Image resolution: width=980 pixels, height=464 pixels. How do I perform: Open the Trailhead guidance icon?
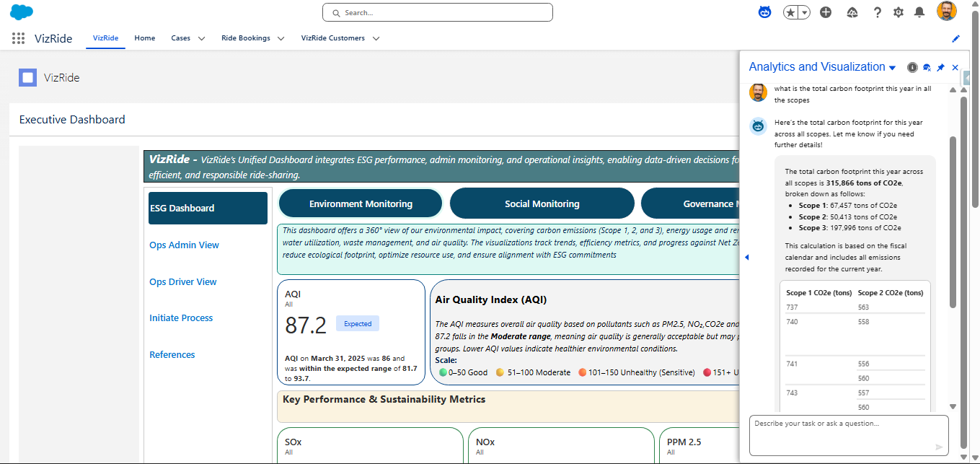tap(852, 12)
